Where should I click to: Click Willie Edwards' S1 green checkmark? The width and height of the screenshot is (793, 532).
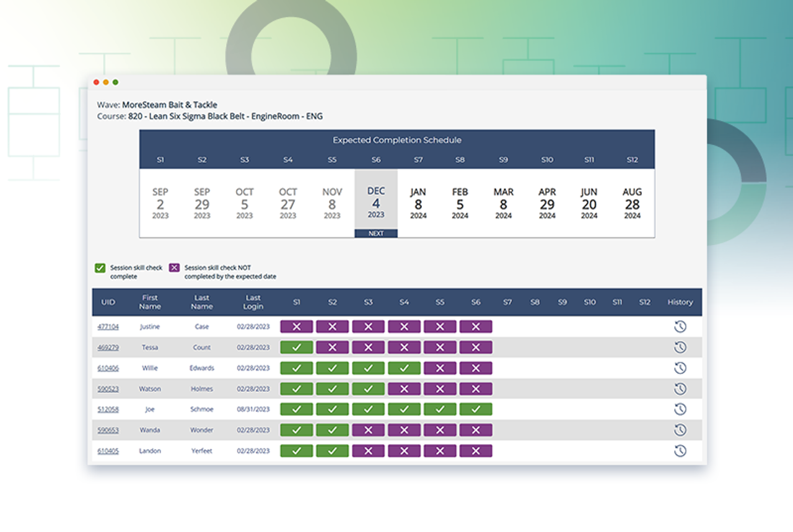coord(296,368)
